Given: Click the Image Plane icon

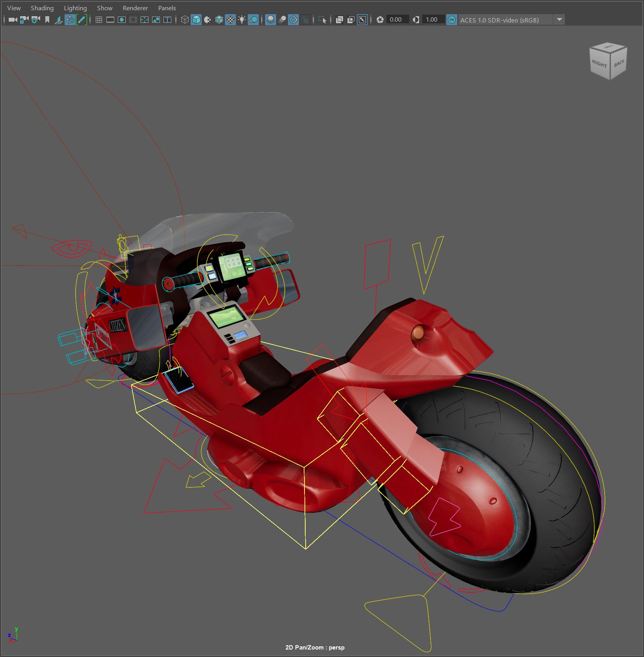Looking at the screenshot, I should tap(58, 20).
